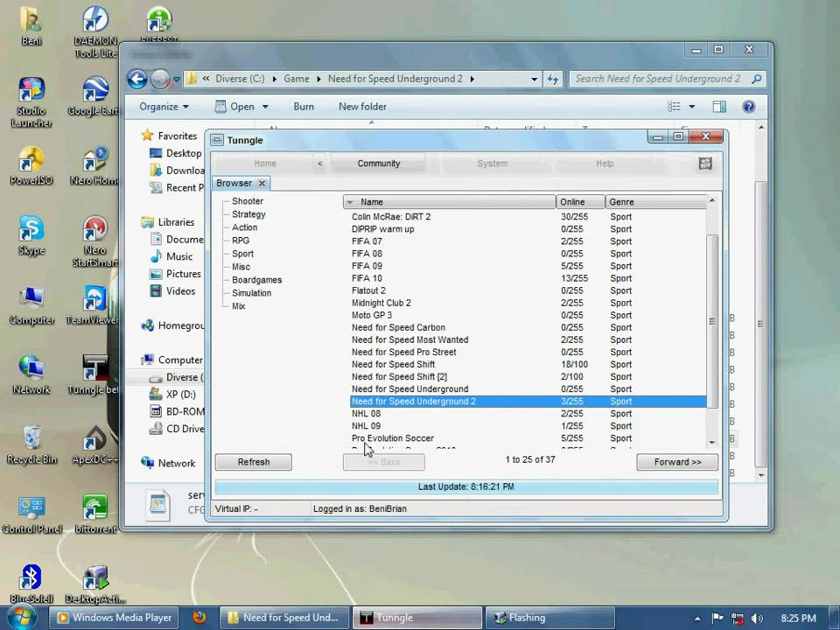Open the Windows Start orb
This screenshot has height=630, width=840.
click(x=21, y=617)
